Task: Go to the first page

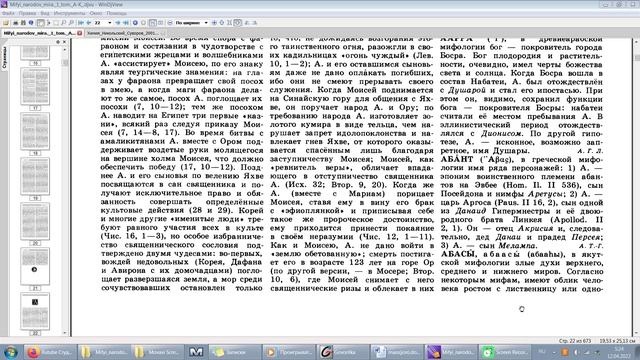Action: 80,23
